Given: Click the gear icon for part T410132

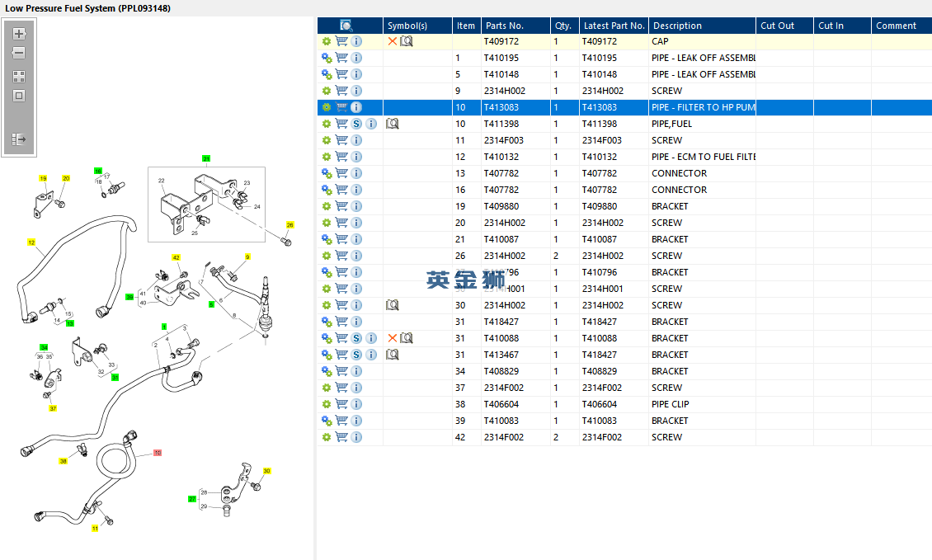Looking at the screenshot, I should [x=327, y=157].
